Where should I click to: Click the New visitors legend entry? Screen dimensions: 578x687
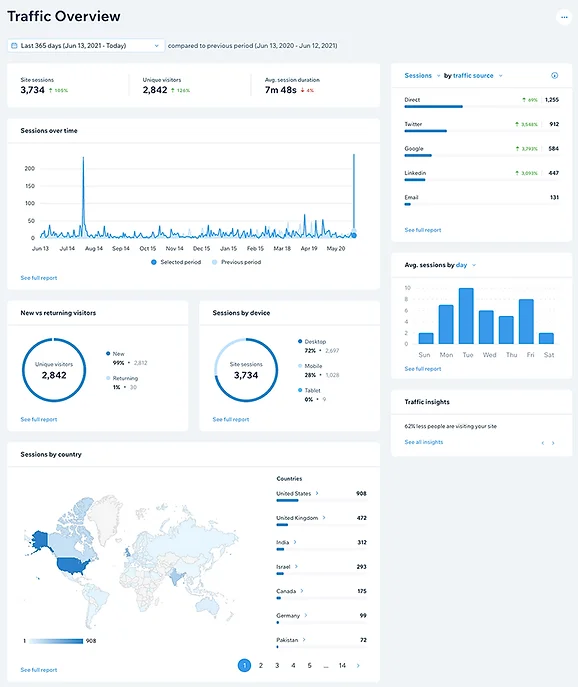[126, 358]
